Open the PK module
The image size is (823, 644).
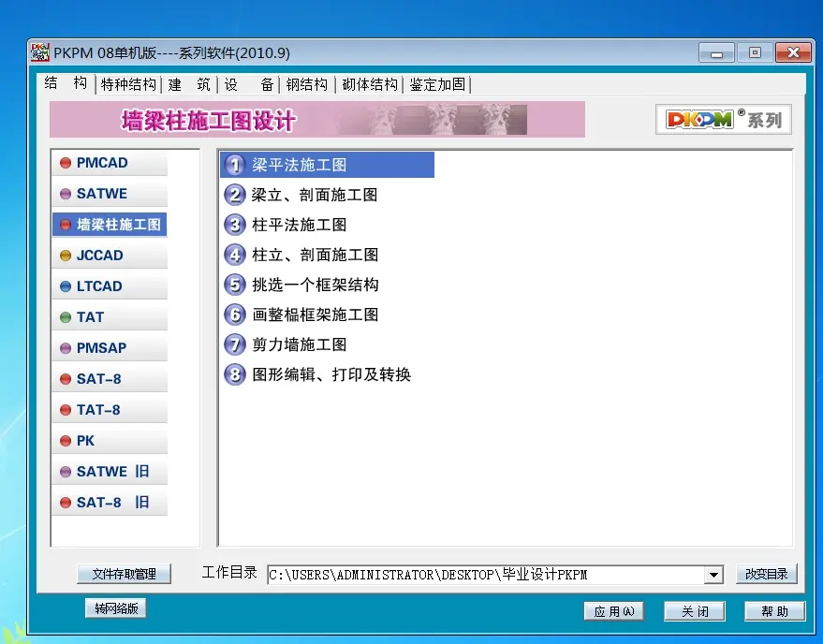(110, 441)
